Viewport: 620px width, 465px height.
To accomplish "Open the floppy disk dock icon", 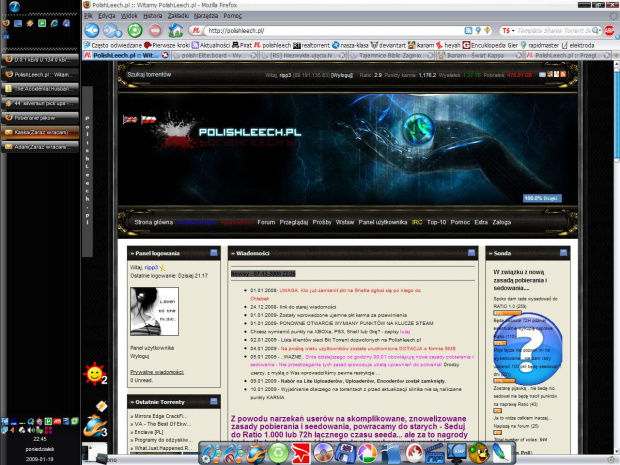I will tap(345, 453).
